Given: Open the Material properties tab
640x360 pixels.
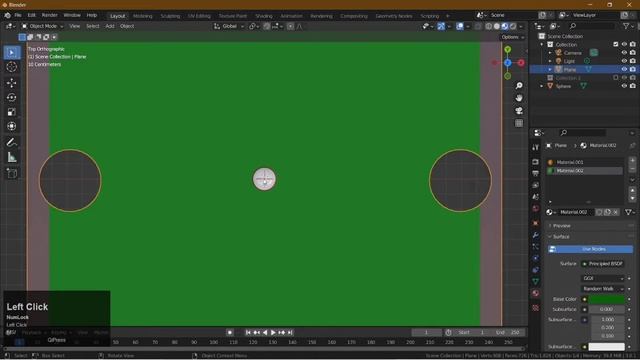Looking at the screenshot, I should (x=536, y=293).
